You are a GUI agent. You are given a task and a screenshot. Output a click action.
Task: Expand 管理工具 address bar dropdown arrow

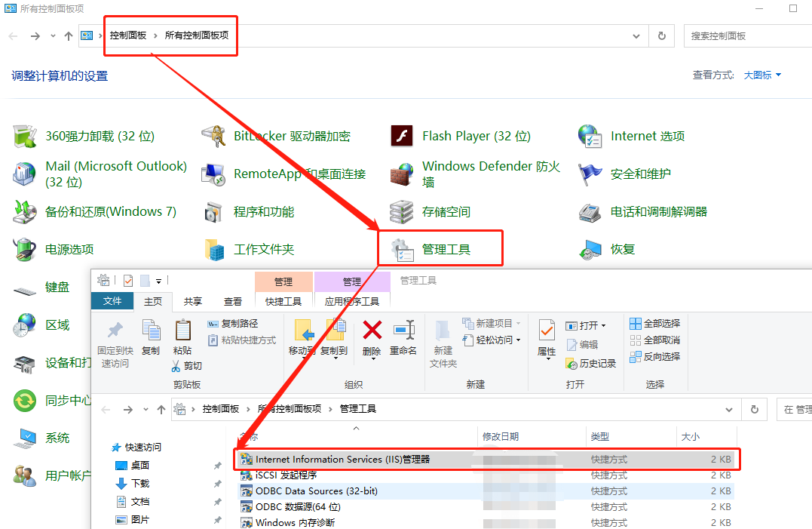click(729, 409)
